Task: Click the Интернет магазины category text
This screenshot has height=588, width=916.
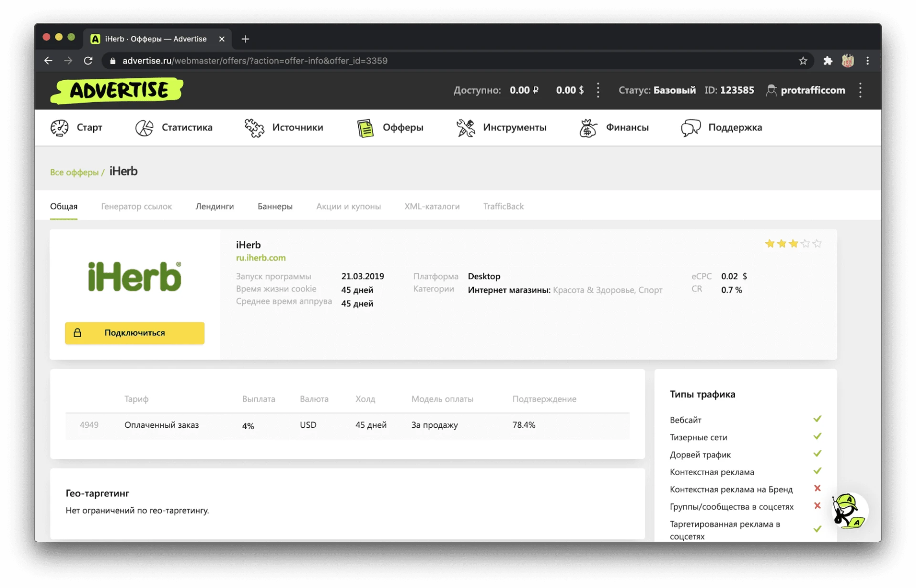Action: point(509,290)
